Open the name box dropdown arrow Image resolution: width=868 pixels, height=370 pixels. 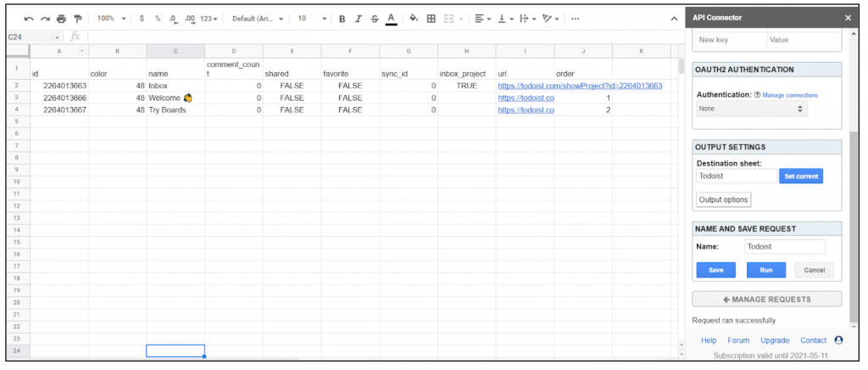coord(57,37)
